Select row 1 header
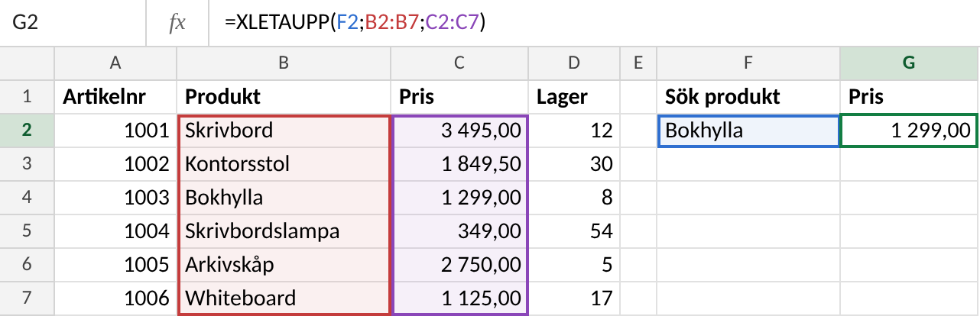The image size is (980, 316). point(27,97)
